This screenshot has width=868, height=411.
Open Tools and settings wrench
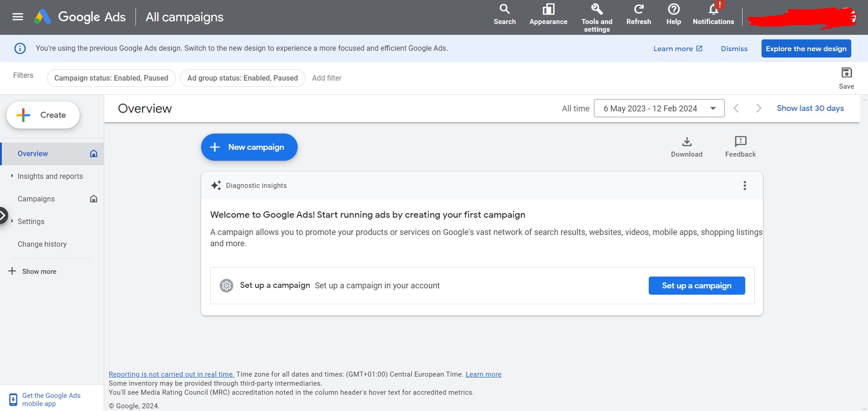[x=597, y=18]
